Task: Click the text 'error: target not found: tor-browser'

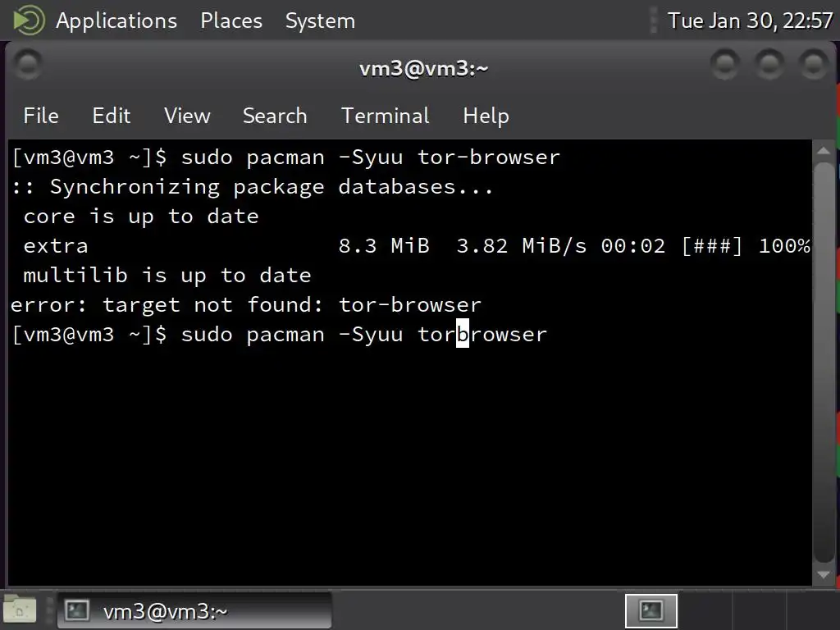Action: [246, 305]
